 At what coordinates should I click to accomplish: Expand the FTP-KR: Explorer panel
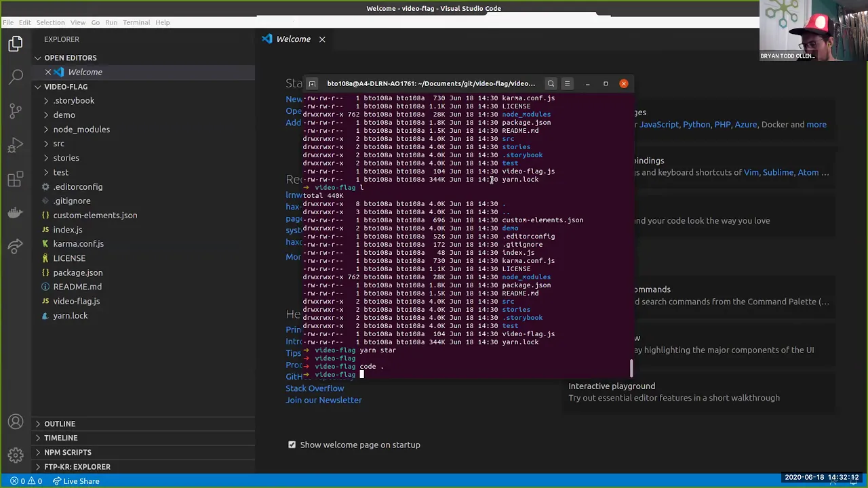144,466
